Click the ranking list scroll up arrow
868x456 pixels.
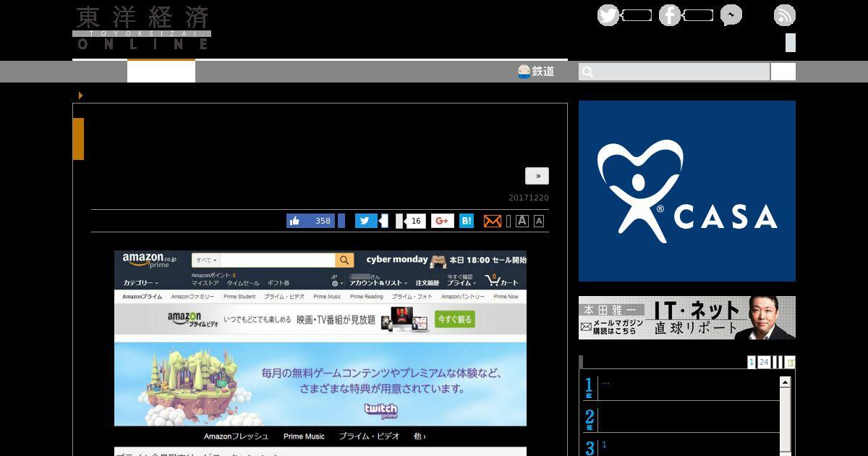pyautogui.click(x=786, y=381)
